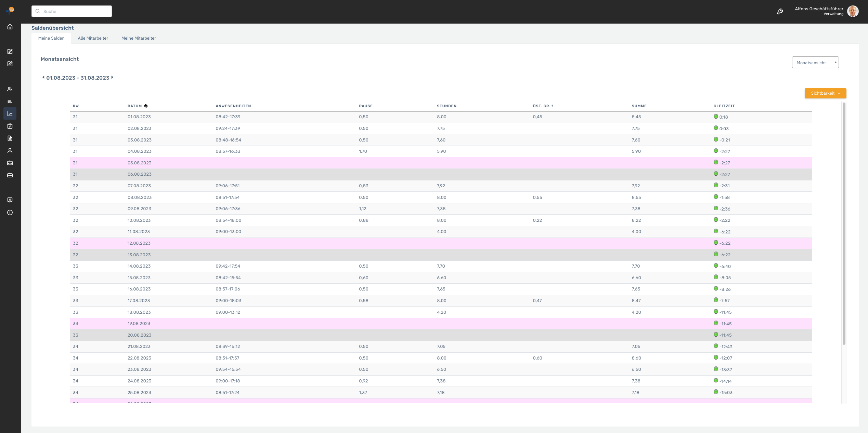The height and width of the screenshot is (433, 868).
Task: Click the line chart sidebar icon
Action: [10, 114]
